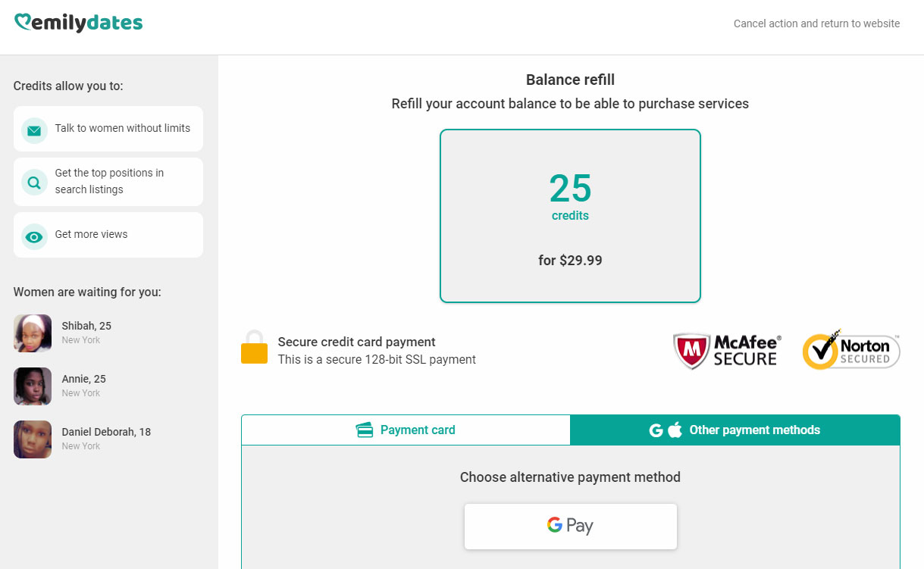The image size is (924, 569).
Task: Select the Other payment methods tab
Action: click(735, 430)
